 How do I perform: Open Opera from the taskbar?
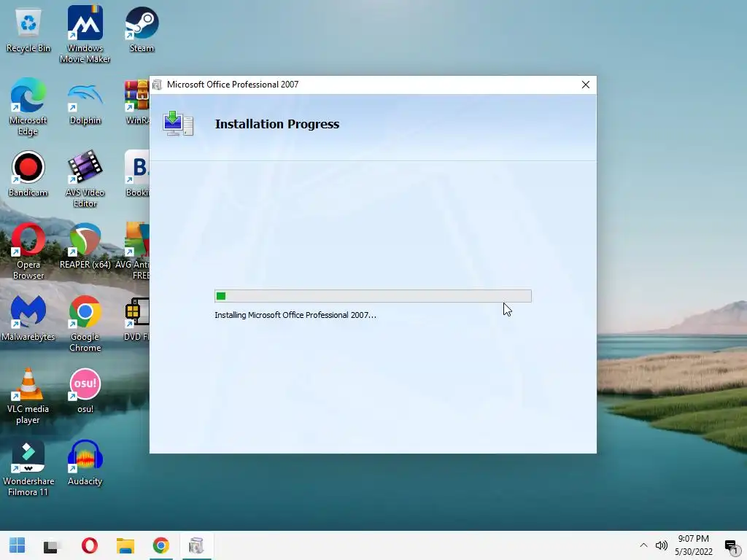90,545
